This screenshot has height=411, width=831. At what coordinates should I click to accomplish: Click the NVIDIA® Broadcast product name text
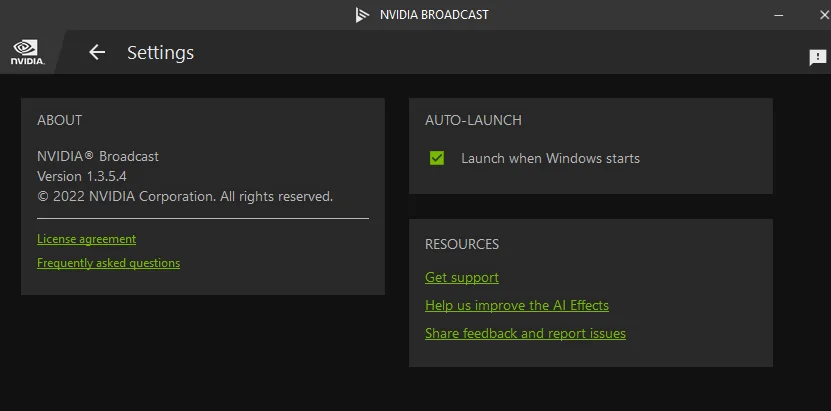98,156
